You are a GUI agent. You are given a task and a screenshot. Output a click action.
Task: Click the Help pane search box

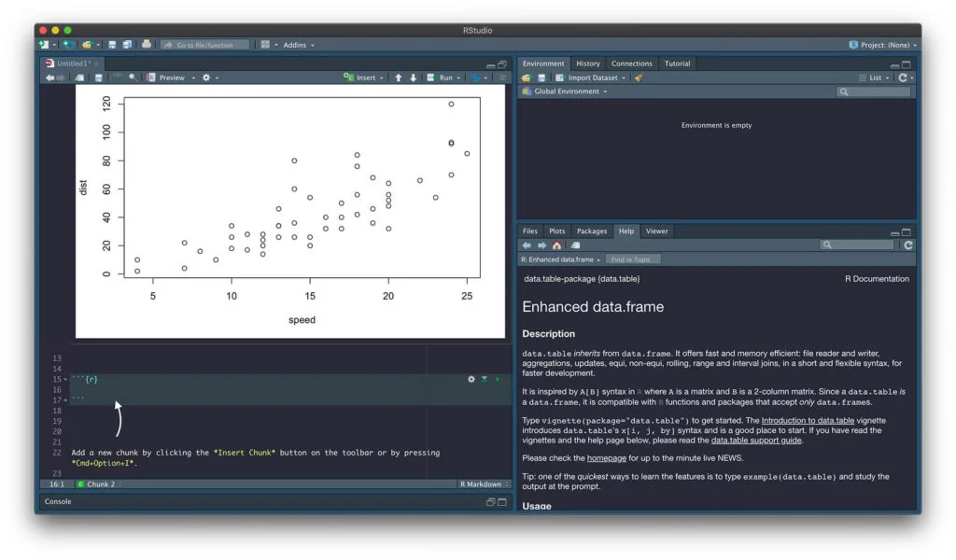pyautogui.click(x=857, y=245)
